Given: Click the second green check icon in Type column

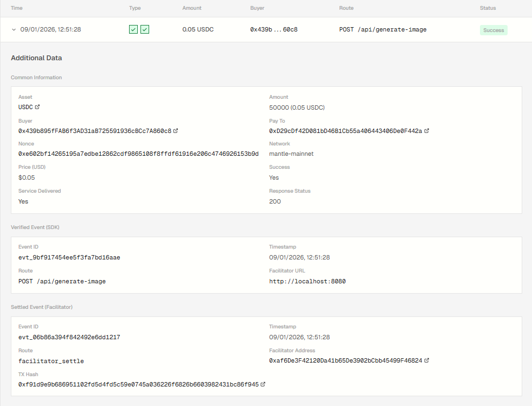Looking at the screenshot, I should coord(145,29).
